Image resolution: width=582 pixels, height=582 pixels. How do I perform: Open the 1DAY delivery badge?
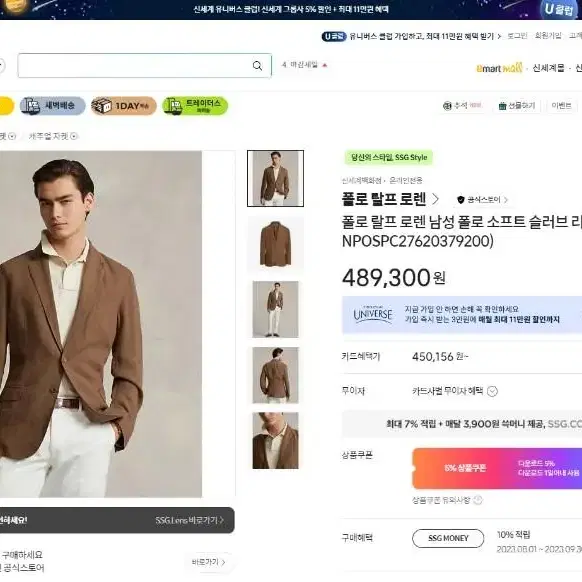click(x=124, y=106)
